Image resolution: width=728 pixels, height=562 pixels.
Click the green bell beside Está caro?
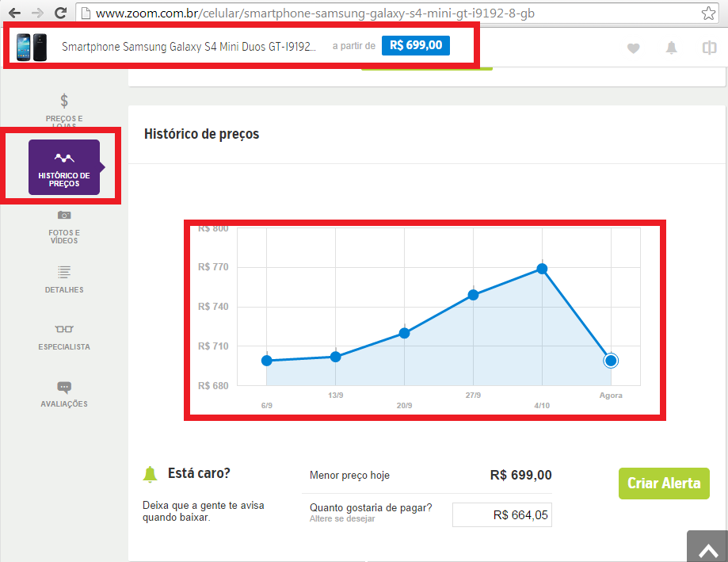pyautogui.click(x=150, y=475)
